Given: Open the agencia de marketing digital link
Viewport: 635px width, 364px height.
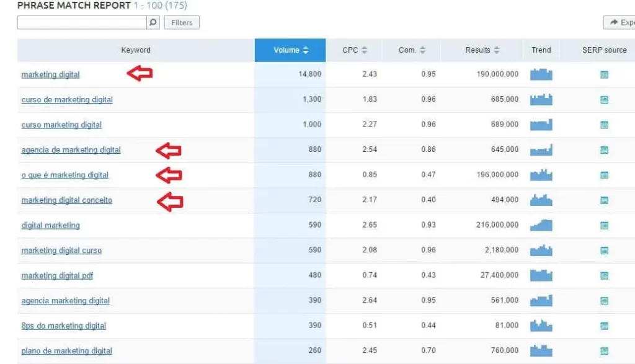Looking at the screenshot, I should pyautogui.click(x=71, y=150).
